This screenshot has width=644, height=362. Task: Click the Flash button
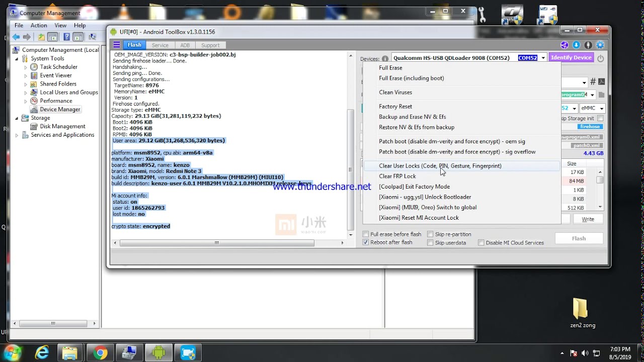(579, 238)
